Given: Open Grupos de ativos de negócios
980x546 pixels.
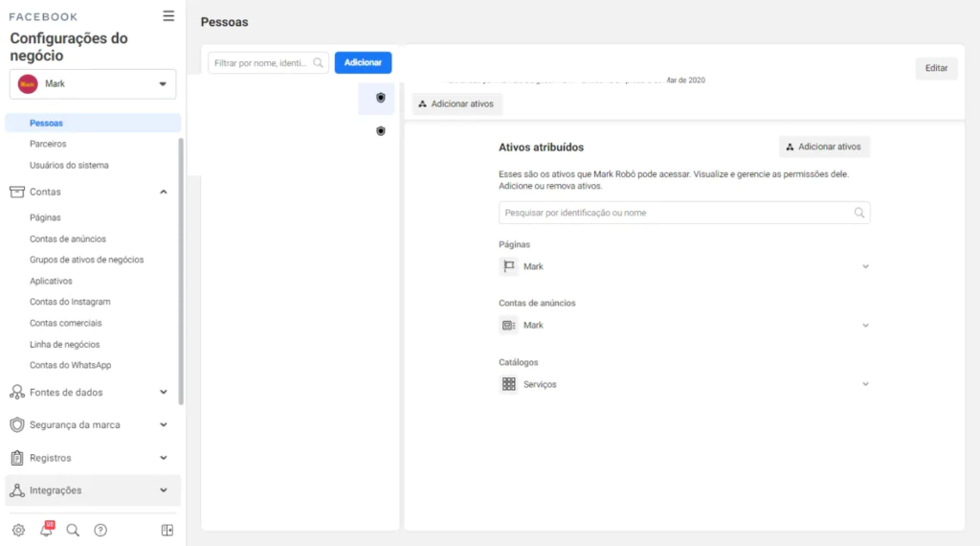Looking at the screenshot, I should pos(86,260).
